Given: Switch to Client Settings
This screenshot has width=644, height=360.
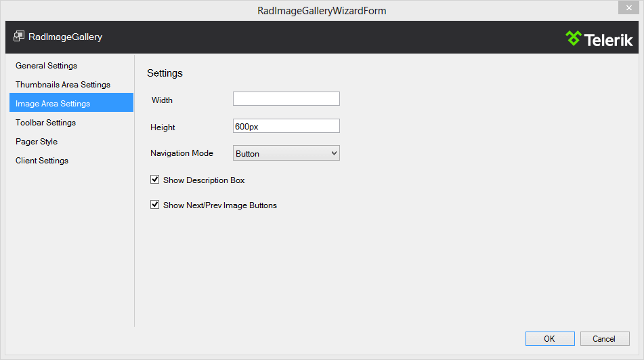Looking at the screenshot, I should [x=42, y=161].
